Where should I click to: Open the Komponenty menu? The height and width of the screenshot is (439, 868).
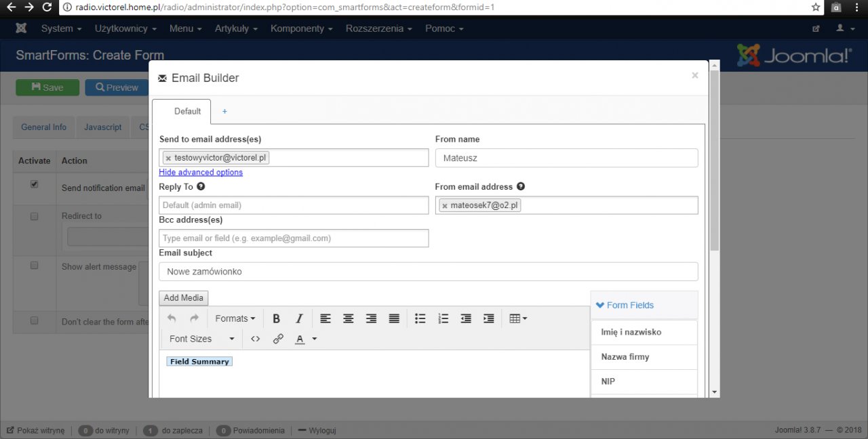point(302,28)
